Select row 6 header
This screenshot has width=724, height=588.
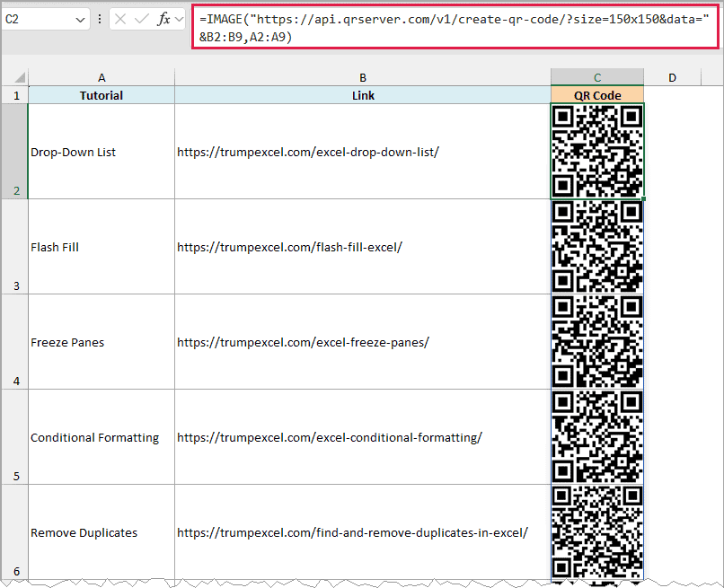pyautogui.click(x=15, y=531)
